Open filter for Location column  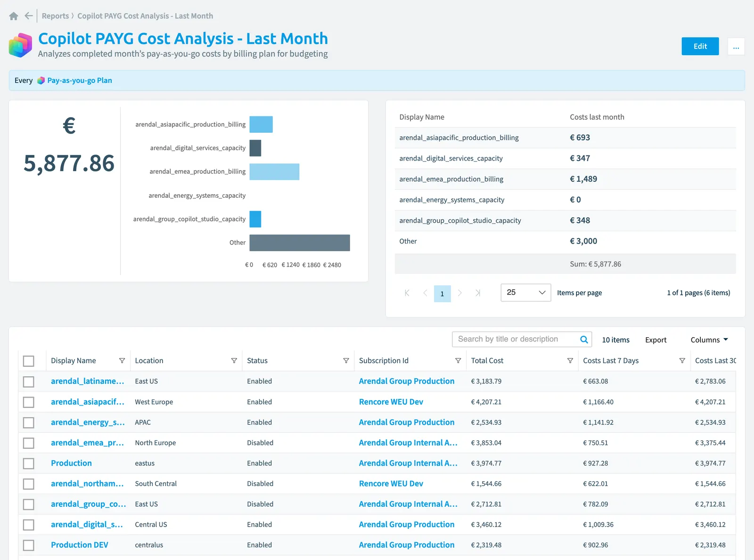234,361
